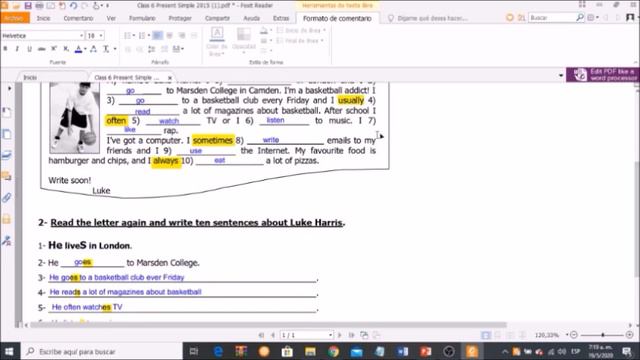Go to previous page button

[x=273, y=335]
